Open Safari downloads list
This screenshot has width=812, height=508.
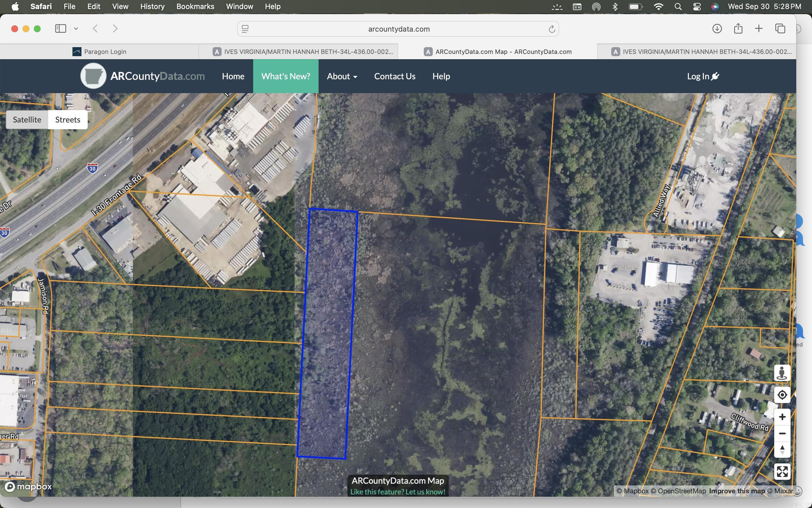pyautogui.click(x=717, y=29)
